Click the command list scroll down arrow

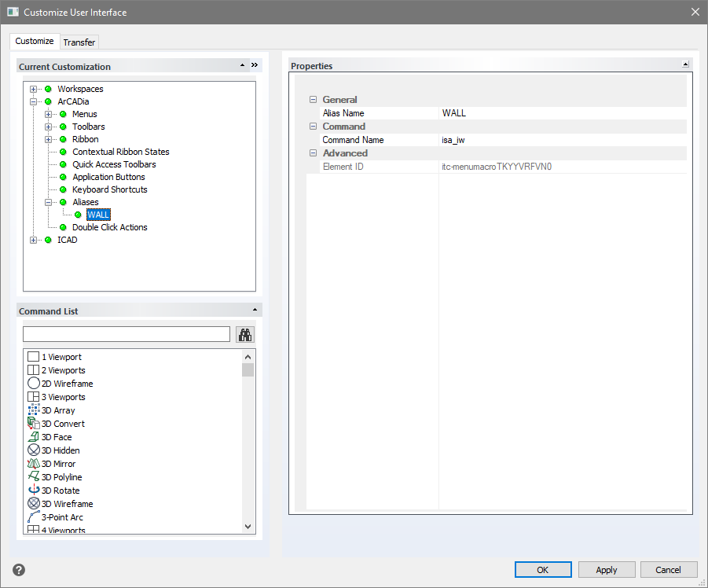(248, 526)
